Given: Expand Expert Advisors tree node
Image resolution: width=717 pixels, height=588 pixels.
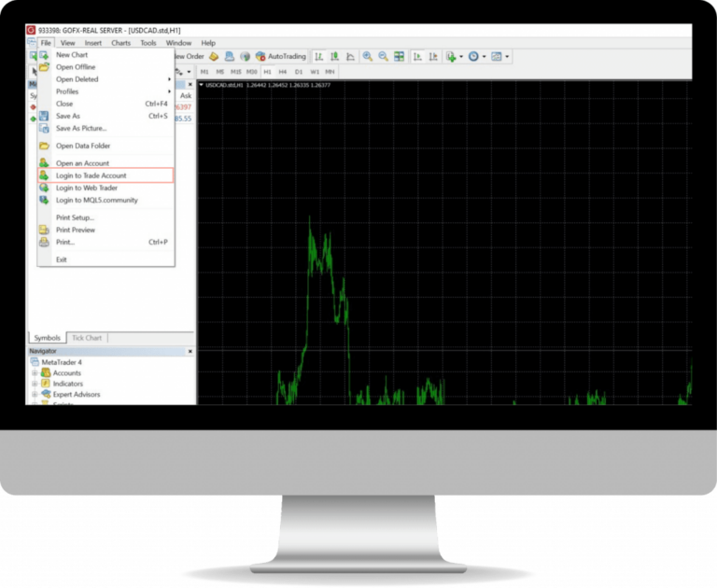Looking at the screenshot, I should pos(35,394).
